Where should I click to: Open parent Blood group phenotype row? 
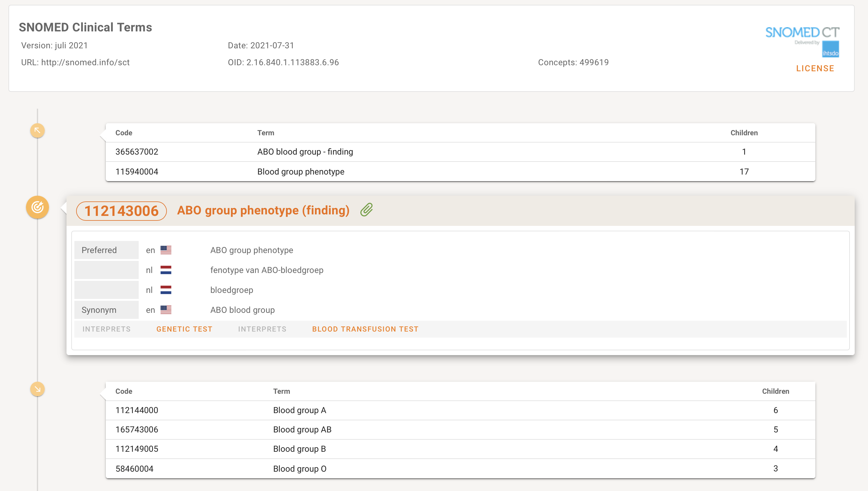(x=300, y=172)
